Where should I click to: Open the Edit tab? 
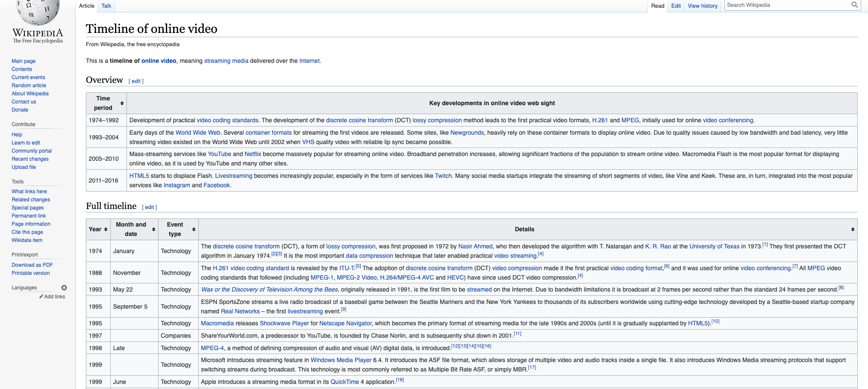(676, 6)
